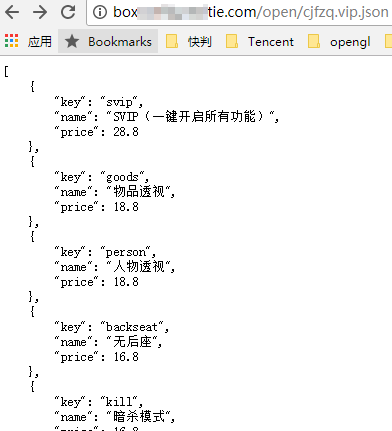Click the person key value
The width and height of the screenshot is (392, 431).
coord(126,252)
